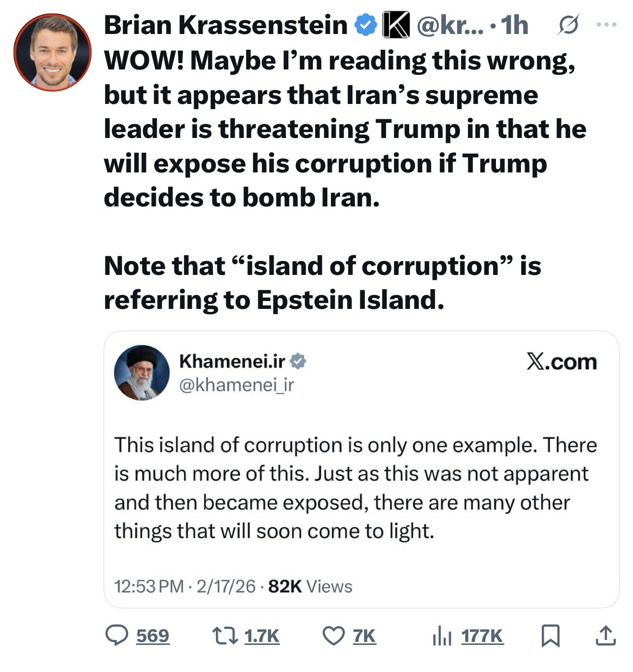Click the Grok slashed-circle icon
The width and height of the screenshot is (633, 672).
click(x=567, y=25)
